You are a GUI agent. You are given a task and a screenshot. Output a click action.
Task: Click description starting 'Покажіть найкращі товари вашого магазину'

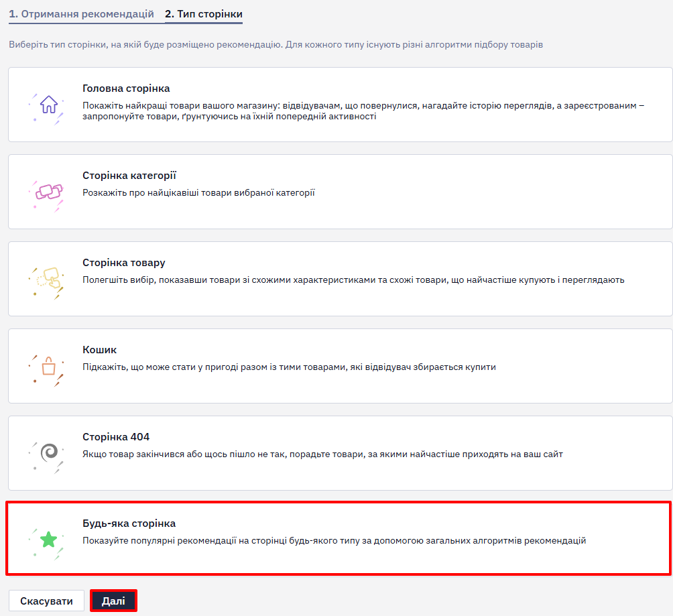coord(363,111)
